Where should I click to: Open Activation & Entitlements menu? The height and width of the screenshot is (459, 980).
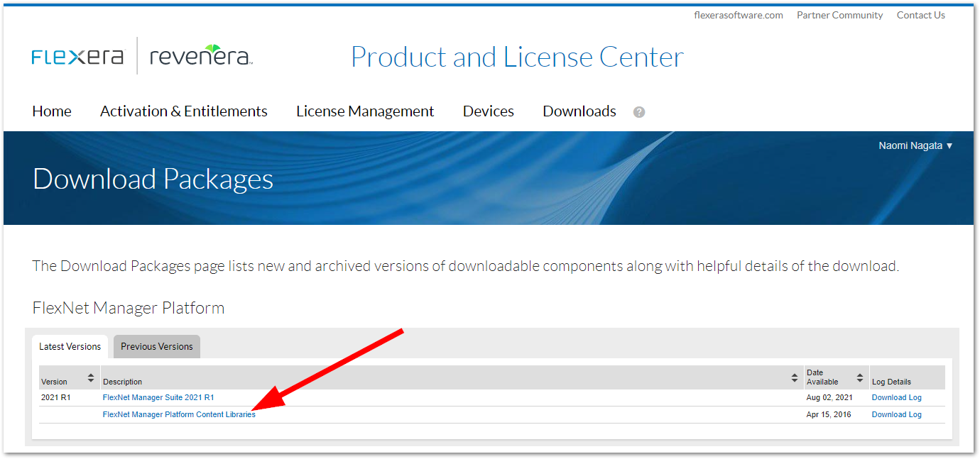(x=184, y=111)
